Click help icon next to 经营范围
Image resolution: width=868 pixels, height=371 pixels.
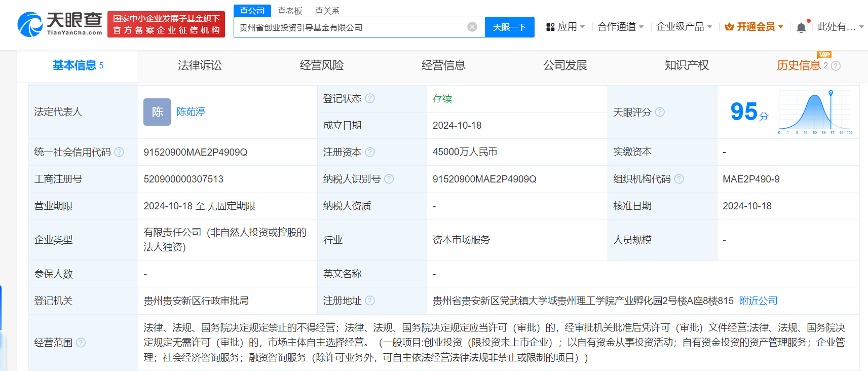(81, 343)
